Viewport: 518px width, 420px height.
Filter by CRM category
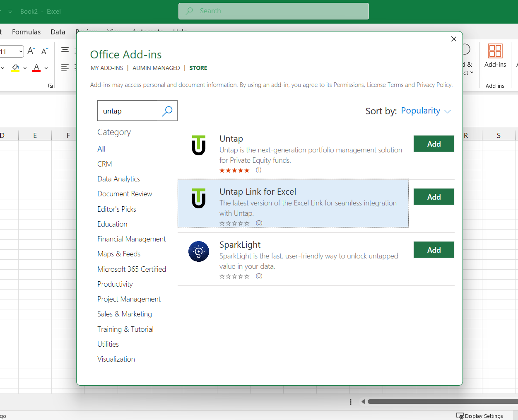pyautogui.click(x=105, y=164)
